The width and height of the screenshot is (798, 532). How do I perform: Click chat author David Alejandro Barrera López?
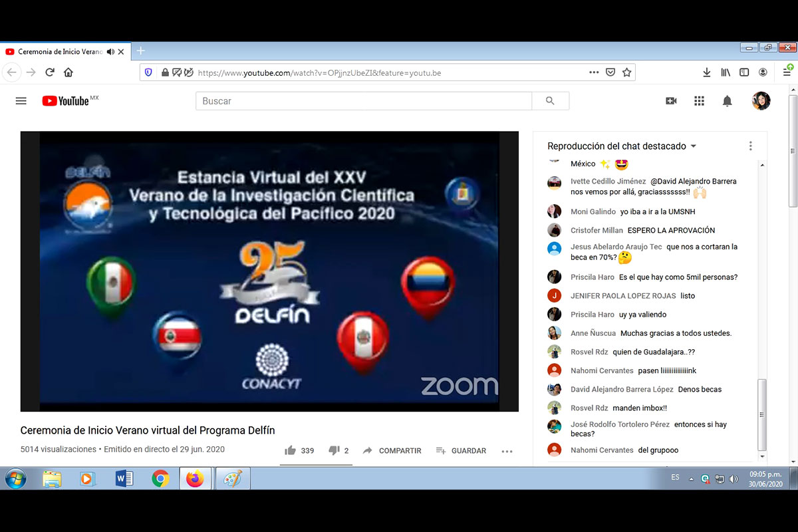point(622,390)
